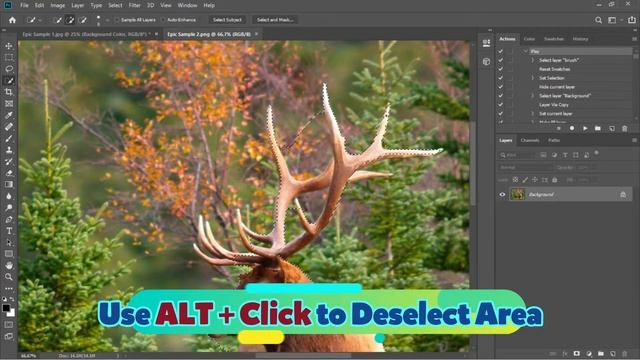Open the layer blend mode dropdown
The height and width of the screenshot is (360, 640).
[524, 167]
